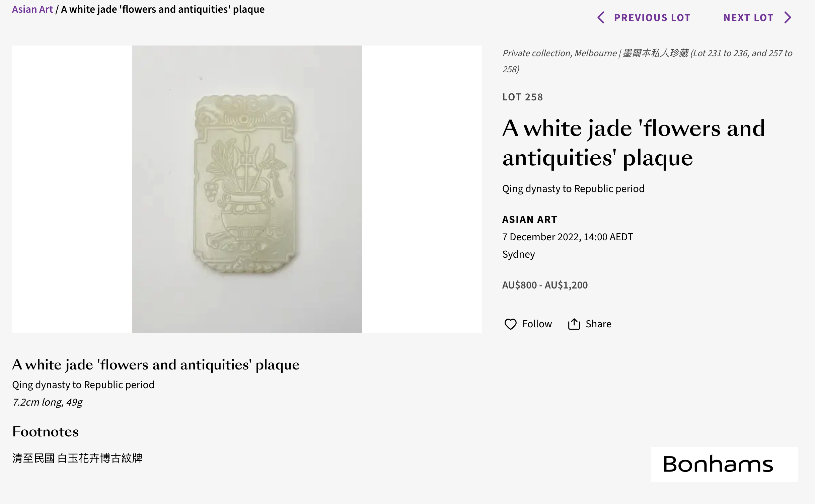Click the Follow label text
The image size is (815, 504).
pyautogui.click(x=537, y=324)
